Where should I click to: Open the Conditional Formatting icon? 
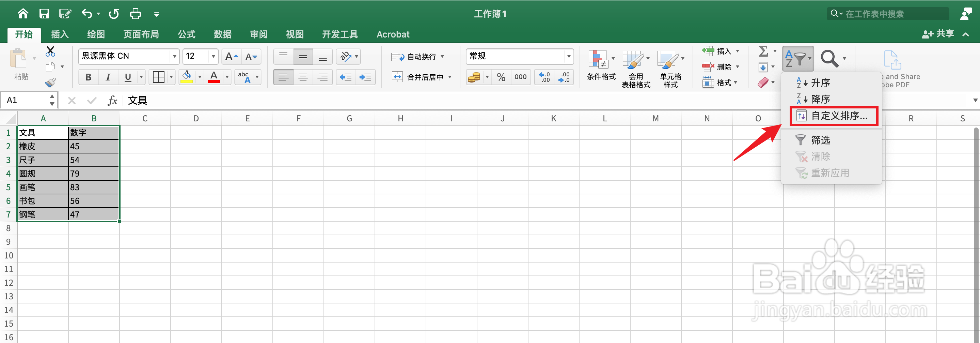click(x=598, y=60)
